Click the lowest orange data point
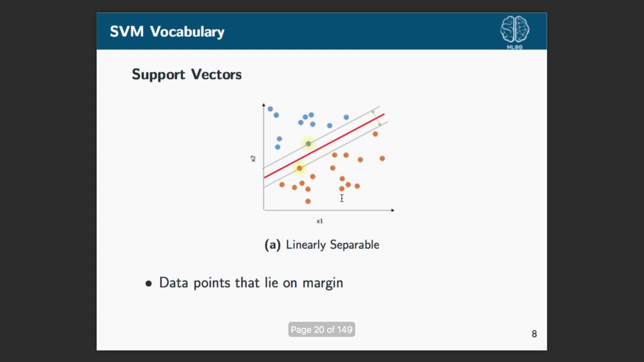Image resolution: width=644 pixels, height=362 pixels. pos(308,201)
